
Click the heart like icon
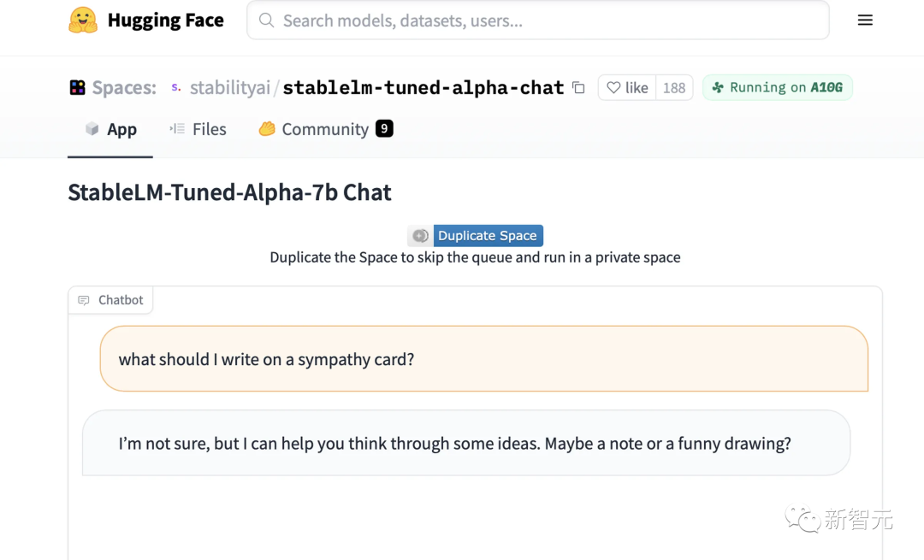pos(613,87)
